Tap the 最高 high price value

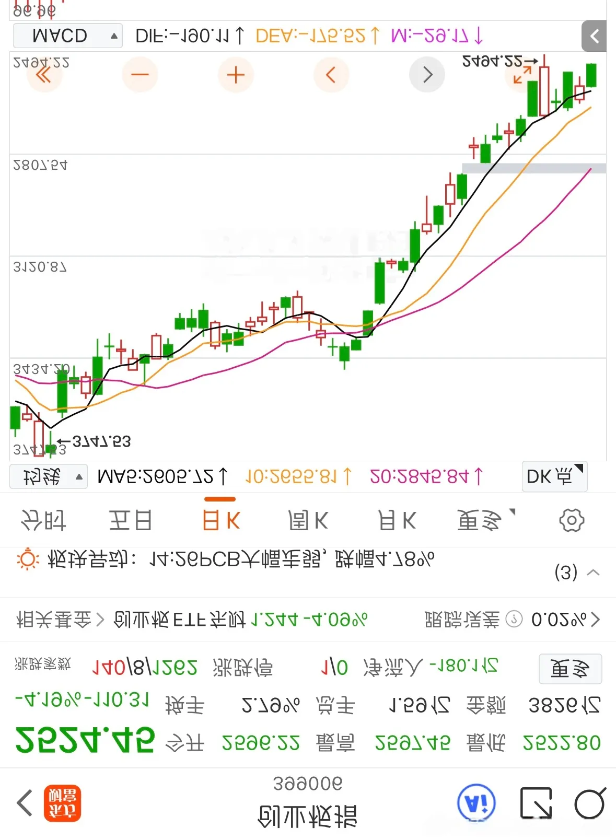[x=413, y=743]
